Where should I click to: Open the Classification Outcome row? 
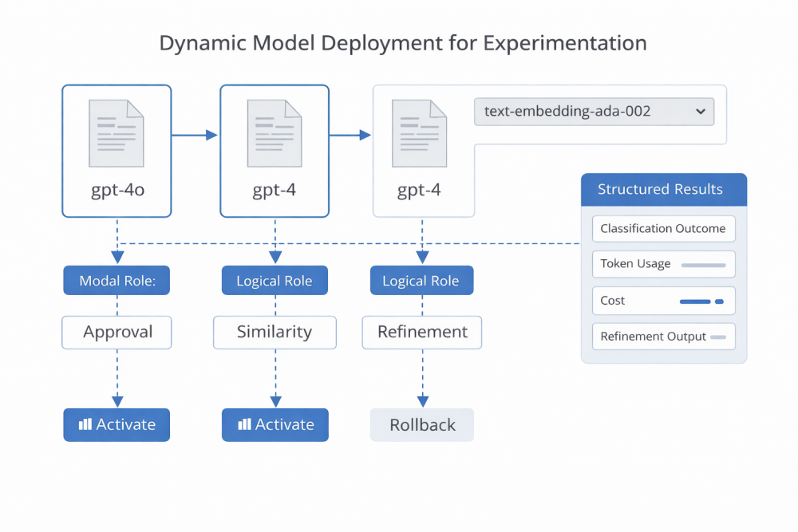(x=664, y=228)
